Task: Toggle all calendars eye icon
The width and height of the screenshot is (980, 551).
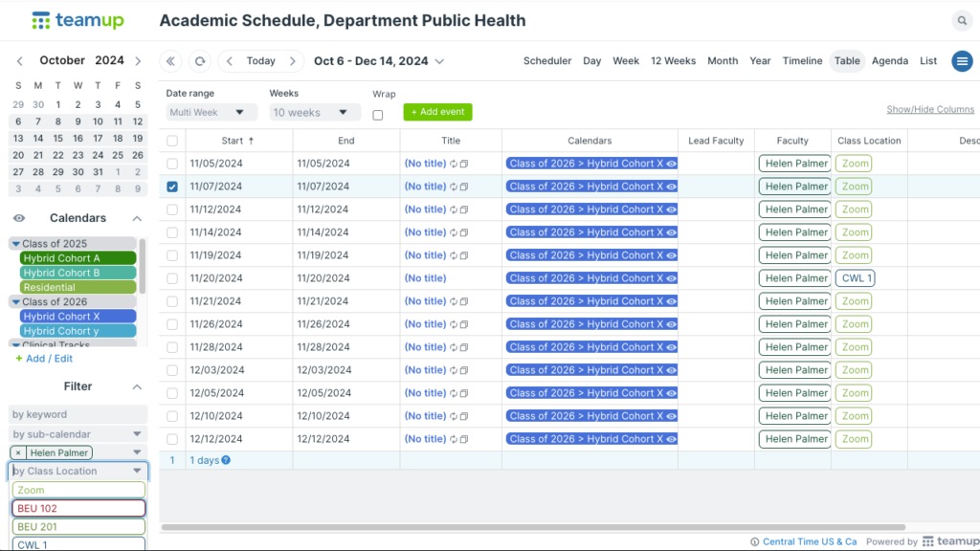Action: 19,218
